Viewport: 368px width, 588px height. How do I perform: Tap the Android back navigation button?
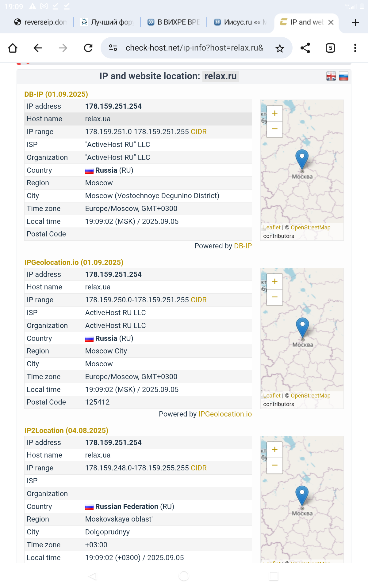pos(92,576)
